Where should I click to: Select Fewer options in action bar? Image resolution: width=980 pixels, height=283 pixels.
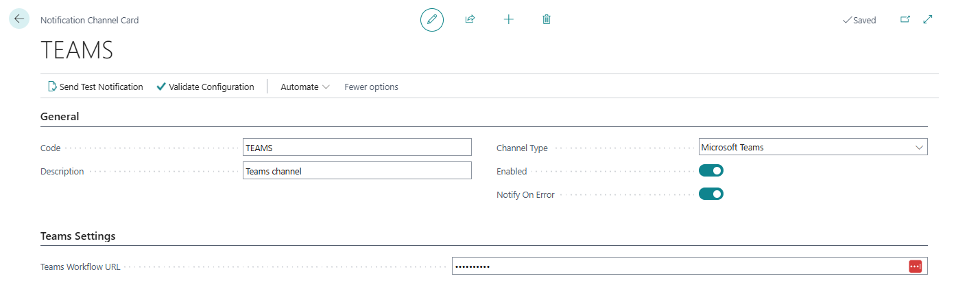[371, 87]
